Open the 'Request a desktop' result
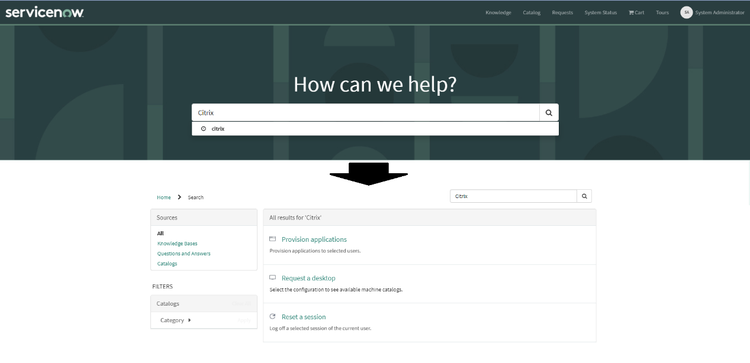Screen dimensions: 750x363 (x=309, y=278)
